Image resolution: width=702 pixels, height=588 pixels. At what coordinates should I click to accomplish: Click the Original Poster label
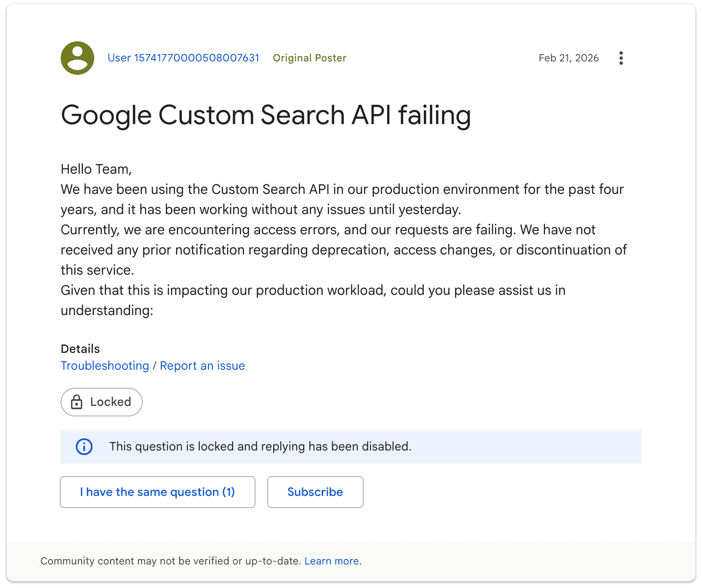pos(310,58)
